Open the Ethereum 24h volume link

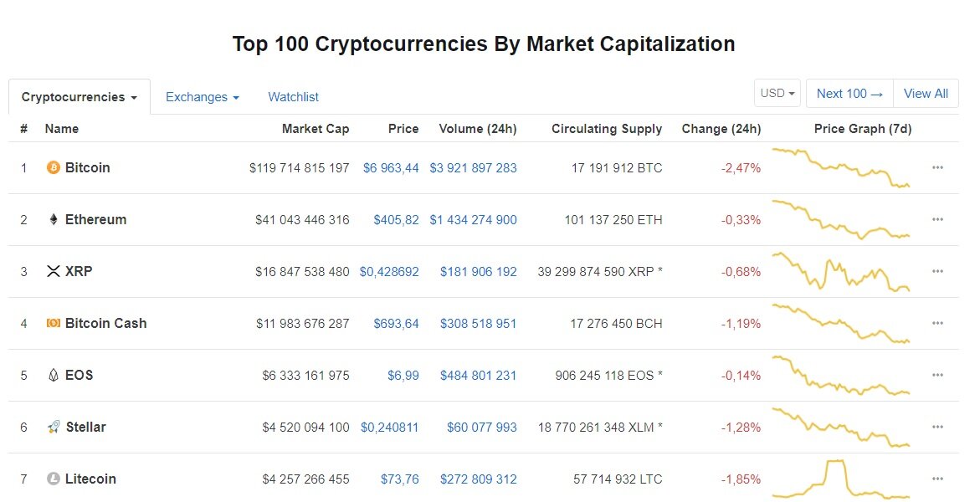(473, 220)
